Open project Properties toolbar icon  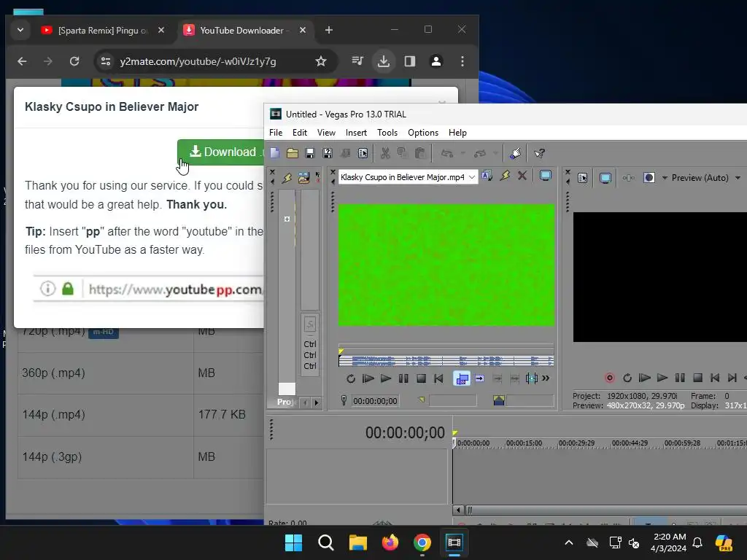click(363, 153)
